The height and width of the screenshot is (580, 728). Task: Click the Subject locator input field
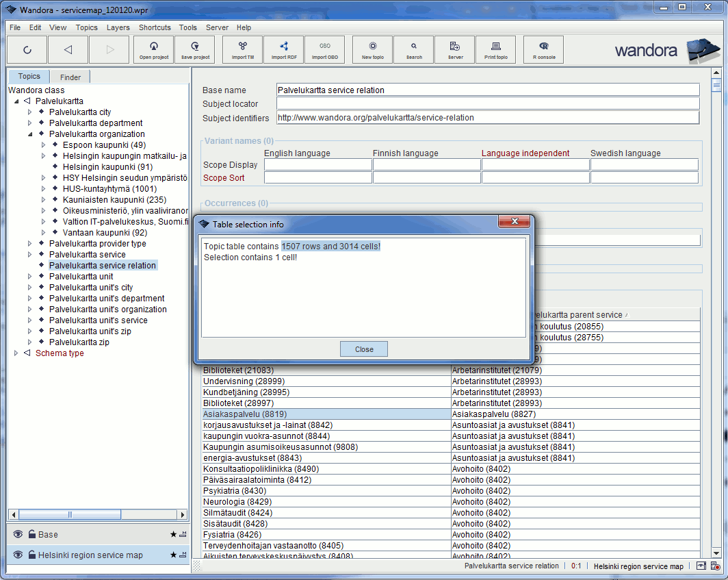[486, 104]
